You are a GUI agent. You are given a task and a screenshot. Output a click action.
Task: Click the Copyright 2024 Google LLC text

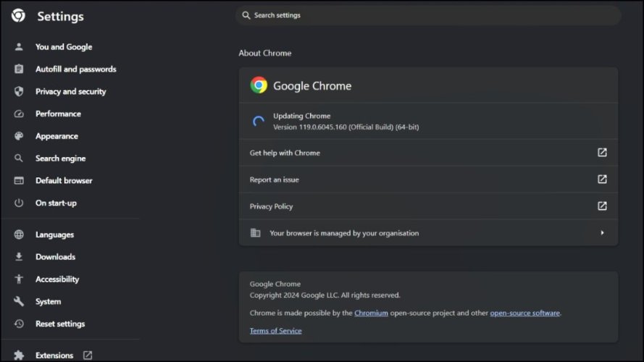[x=325, y=295]
